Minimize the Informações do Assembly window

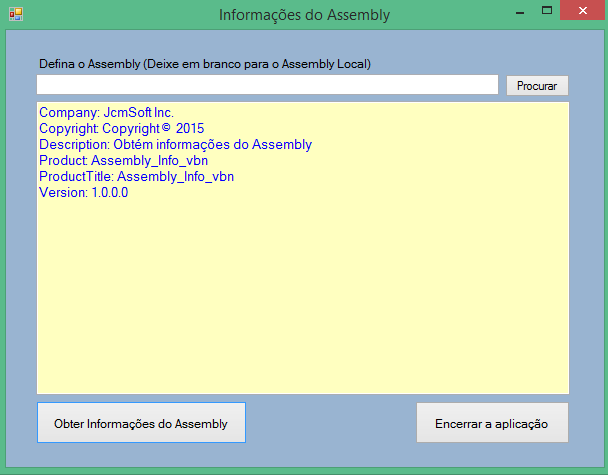(520, 12)
